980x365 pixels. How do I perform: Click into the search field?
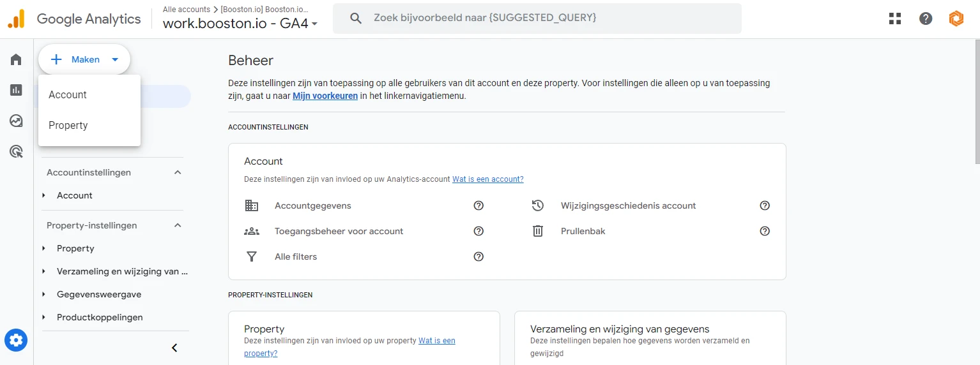pyautogui.click(x=537, y=18)
